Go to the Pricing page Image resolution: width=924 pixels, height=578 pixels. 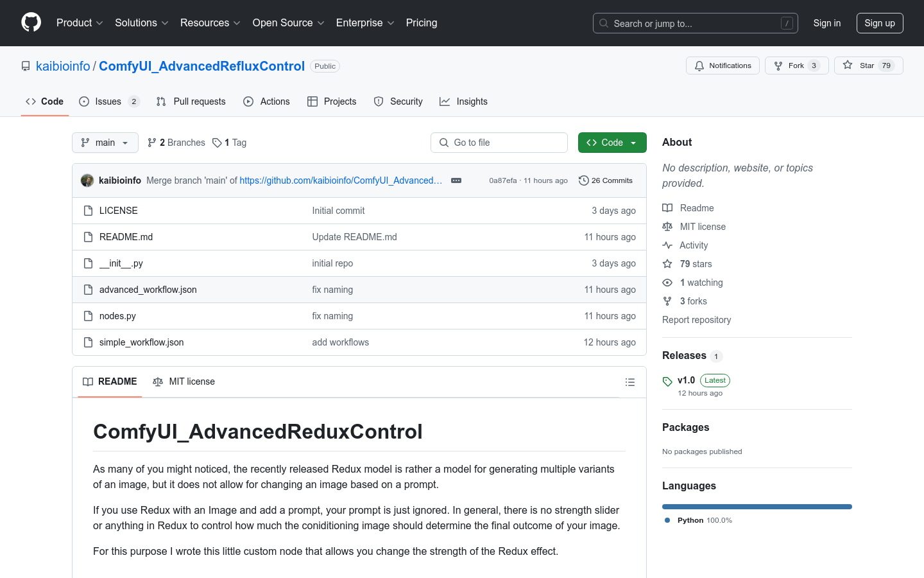422,22
